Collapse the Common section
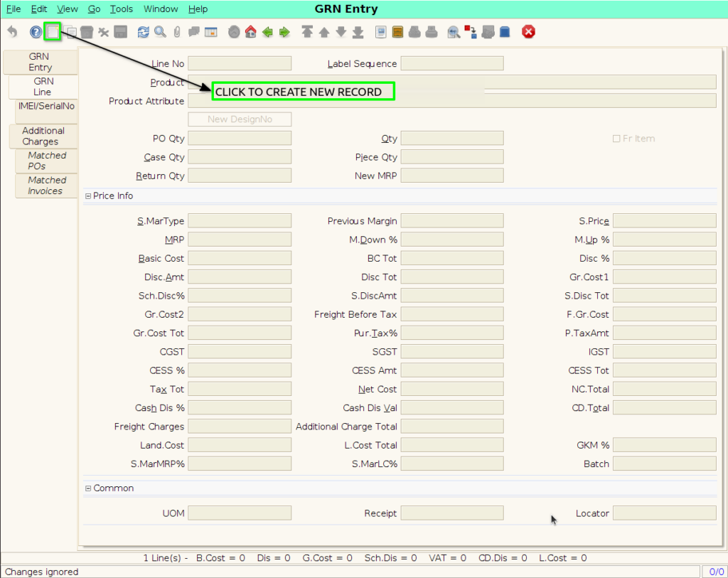Image resolution: width=728 pixels, height=578 pixels. tap(87, 488)
